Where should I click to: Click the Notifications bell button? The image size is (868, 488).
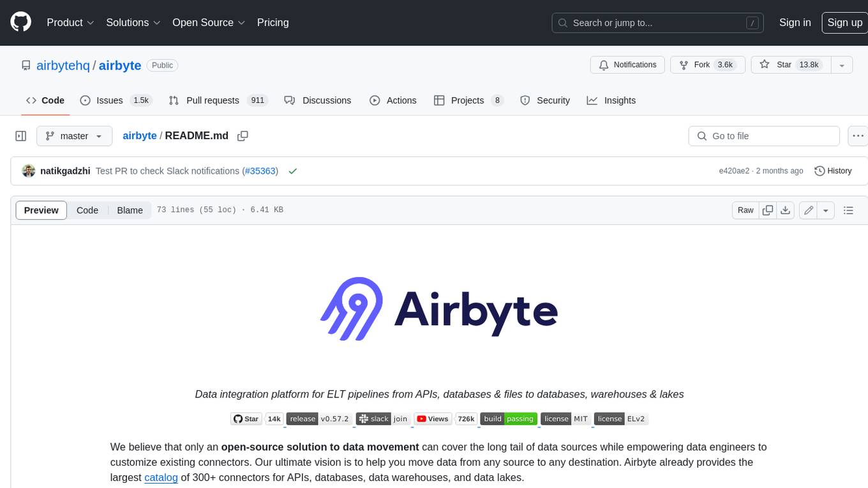coord(628,65)
